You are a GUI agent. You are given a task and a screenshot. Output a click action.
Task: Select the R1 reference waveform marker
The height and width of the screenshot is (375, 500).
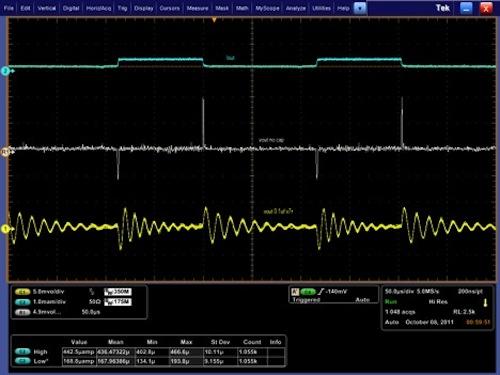pyautogui.click(x=5, y=152)
